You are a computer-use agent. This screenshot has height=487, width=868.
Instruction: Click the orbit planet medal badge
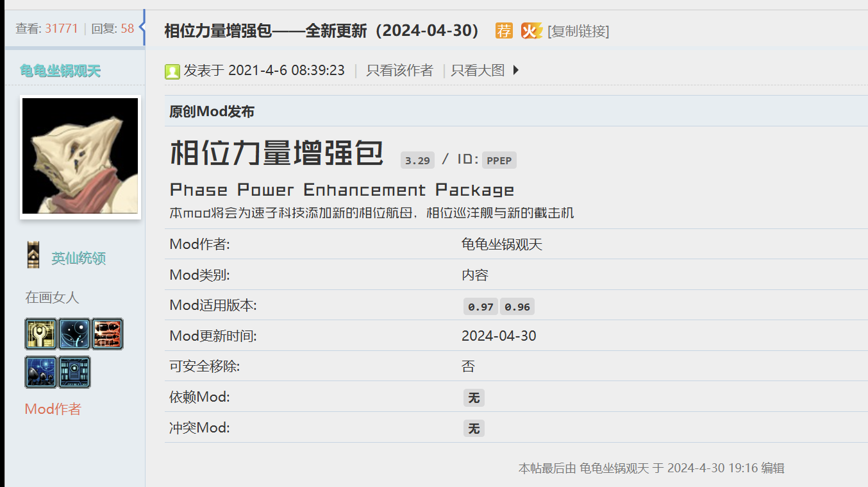pos(74,334)
